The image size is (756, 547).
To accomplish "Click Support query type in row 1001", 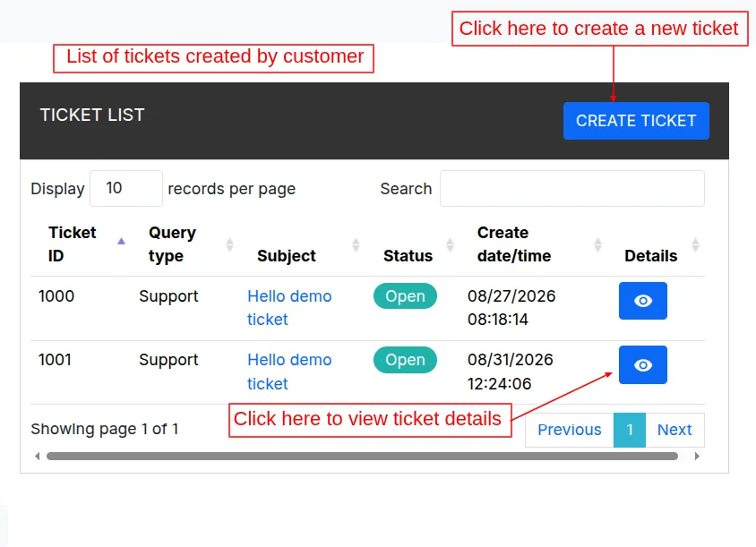I will tap(168, 360).
